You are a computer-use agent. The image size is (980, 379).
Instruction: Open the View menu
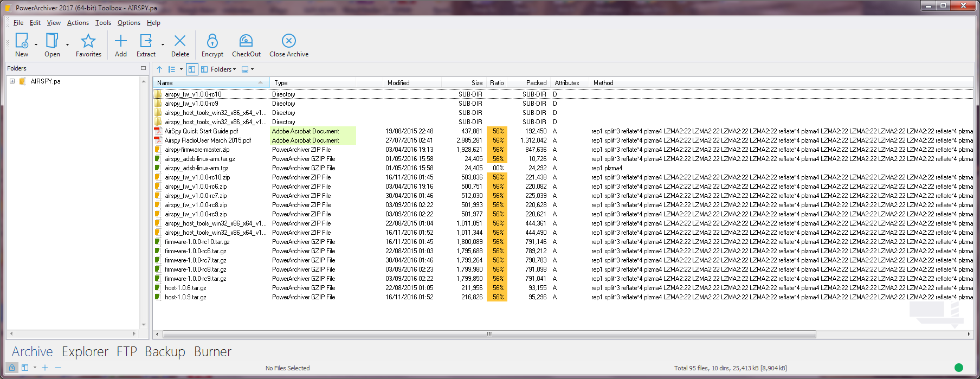(54, 23)
